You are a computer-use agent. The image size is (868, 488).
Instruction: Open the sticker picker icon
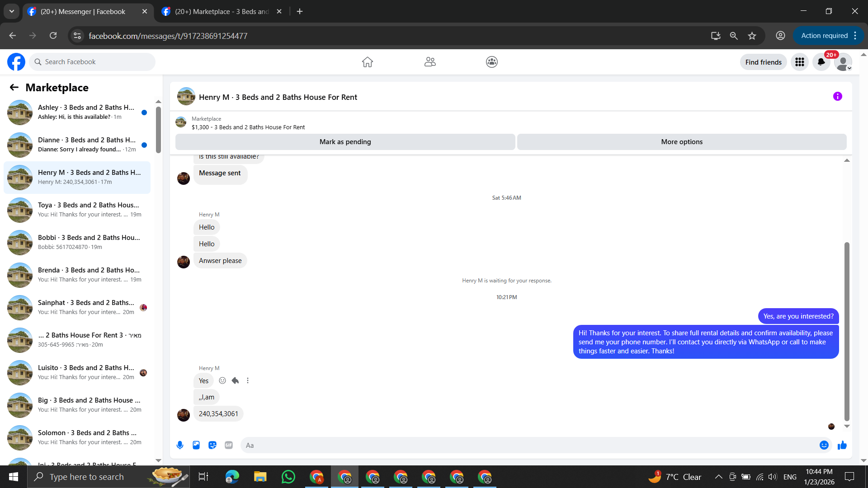[212, 445]
